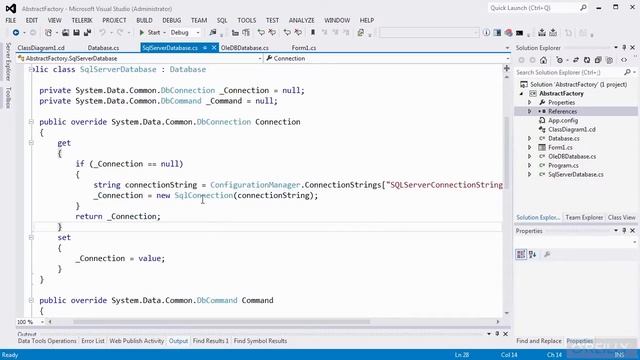Open the Find Results 1 tab
This screenshot has height=360, width=640.
[x=211, y=341]
